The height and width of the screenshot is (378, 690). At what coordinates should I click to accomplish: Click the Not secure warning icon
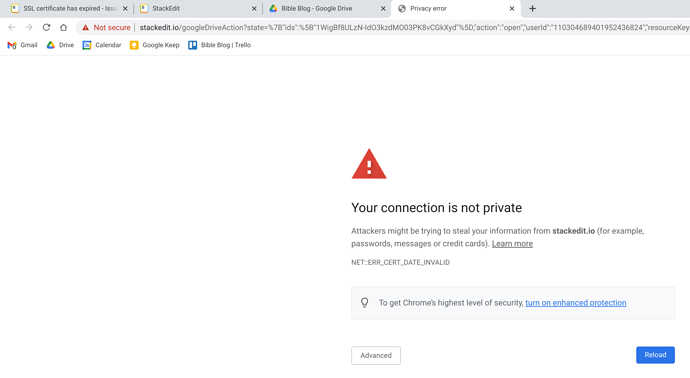[85, 27]
